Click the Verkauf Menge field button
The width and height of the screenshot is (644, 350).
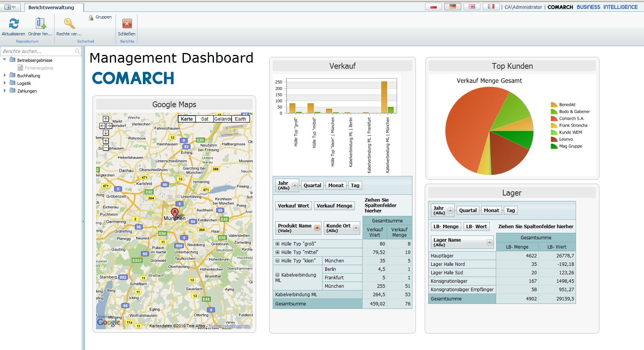pyautogui.click(x=334, y=206)
